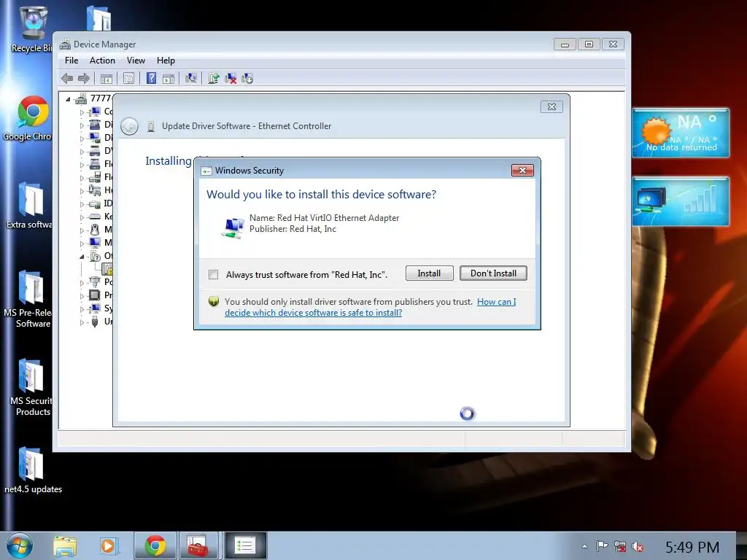747x560 pixels.
Task: Toggle the Show/Hide Console Tree toolbar icon
Action: (x=107, y=79)
